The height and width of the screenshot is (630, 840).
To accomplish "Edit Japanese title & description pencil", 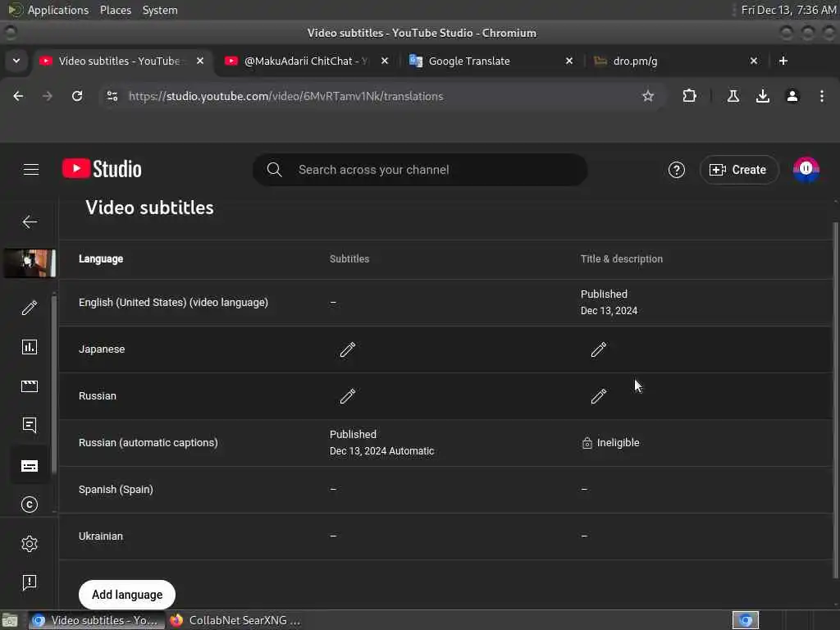I will [x=598, y=349].
